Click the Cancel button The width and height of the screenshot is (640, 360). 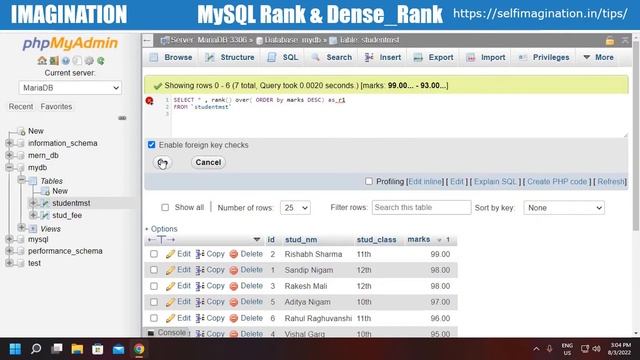(x=208, y=162)
